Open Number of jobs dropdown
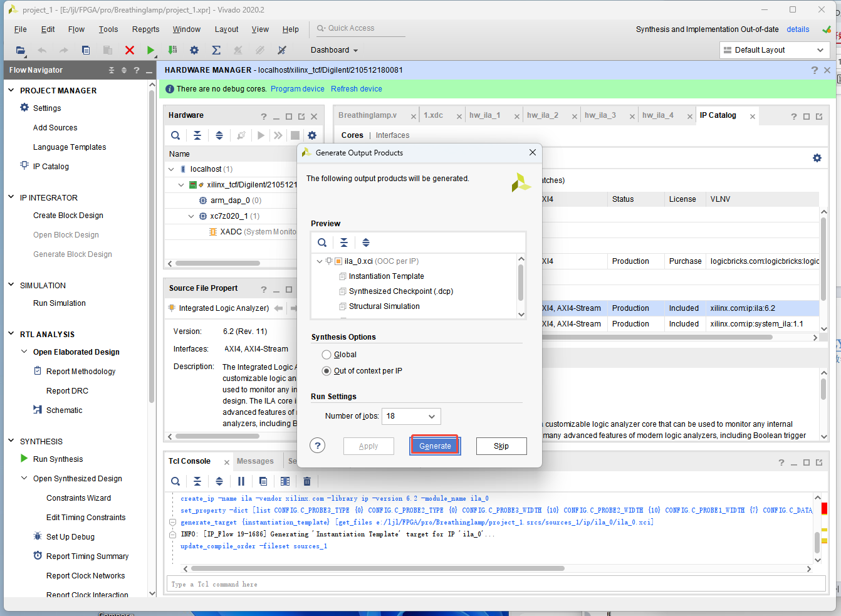 click(410, 416)
